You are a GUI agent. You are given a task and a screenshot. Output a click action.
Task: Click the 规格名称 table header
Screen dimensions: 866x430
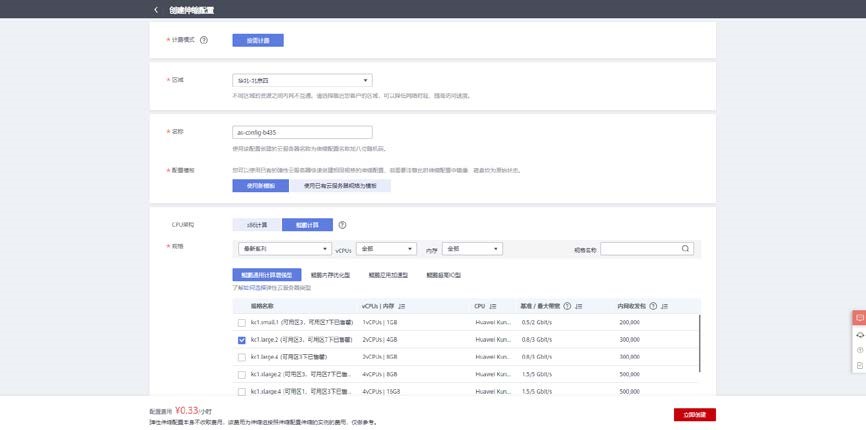(262, 306)
